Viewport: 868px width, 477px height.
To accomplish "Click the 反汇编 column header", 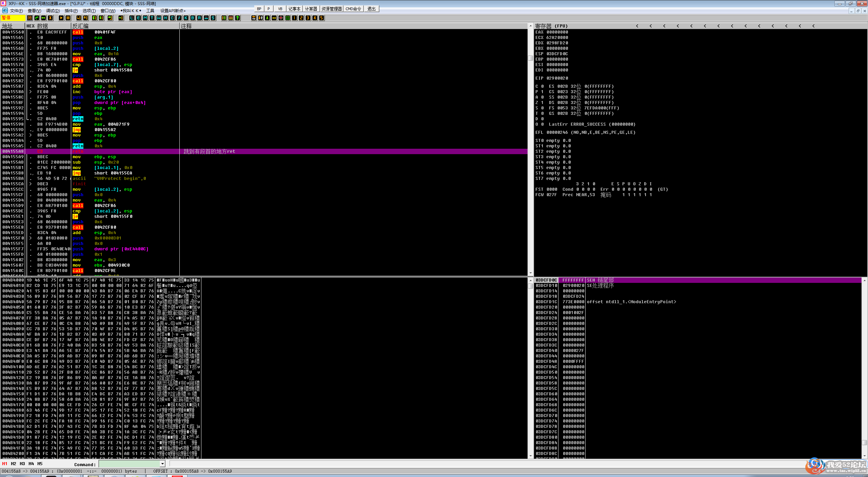I will click(125, 26).
